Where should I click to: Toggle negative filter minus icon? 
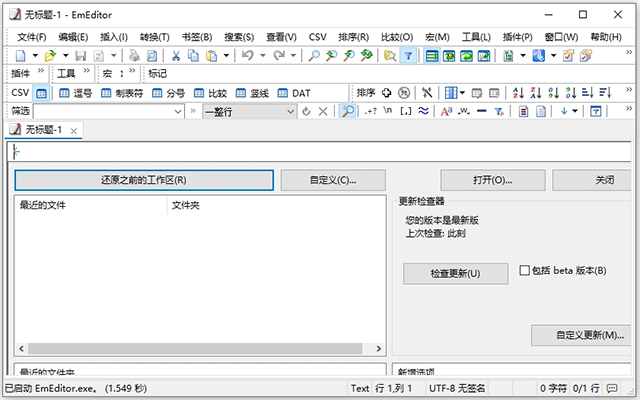pos(482,111)
